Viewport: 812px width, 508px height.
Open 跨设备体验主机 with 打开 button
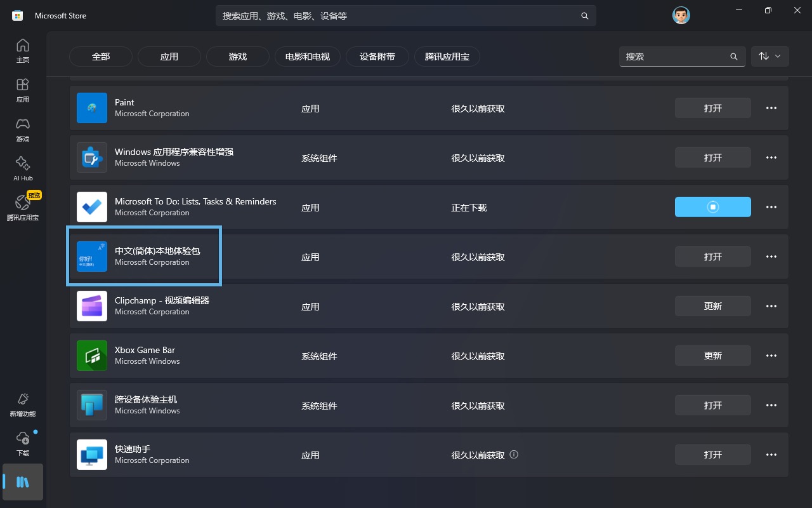click(x=713, y=405)
